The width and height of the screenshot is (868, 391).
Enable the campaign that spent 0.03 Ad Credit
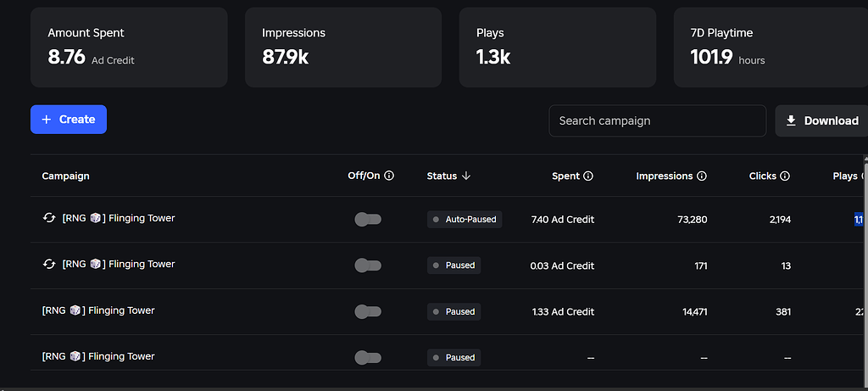click(368, 265)
